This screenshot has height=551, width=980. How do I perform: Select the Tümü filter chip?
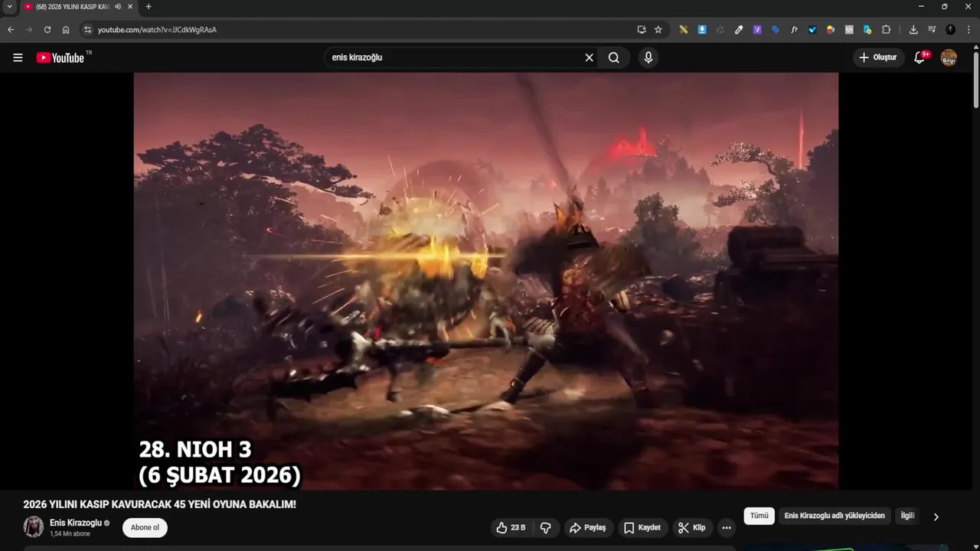(x=759, y=516)
